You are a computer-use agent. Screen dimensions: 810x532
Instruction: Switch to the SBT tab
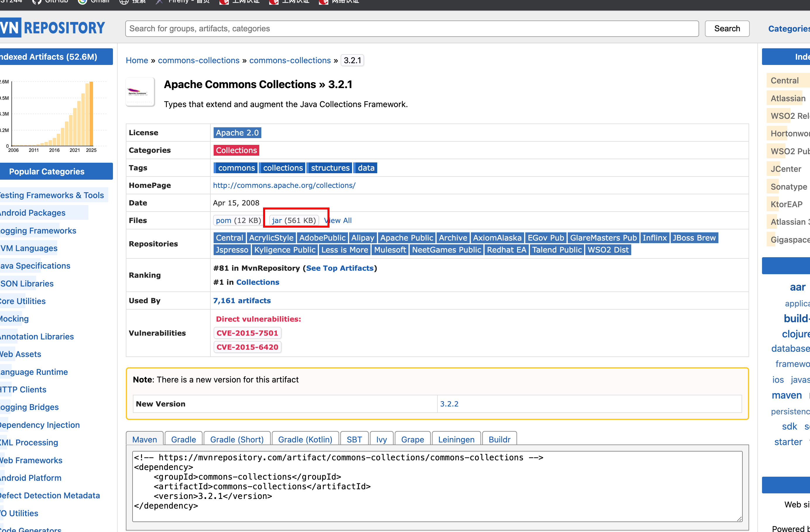click(354, 439)
